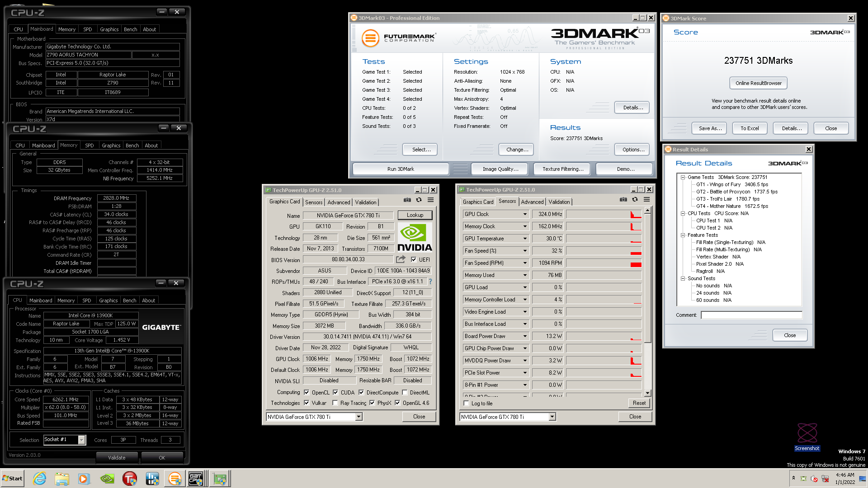This screenshot has height=488, width=868.
Task: Open the Socket #1 selection dropdown in CPU-Z
Action: point(81,440)
